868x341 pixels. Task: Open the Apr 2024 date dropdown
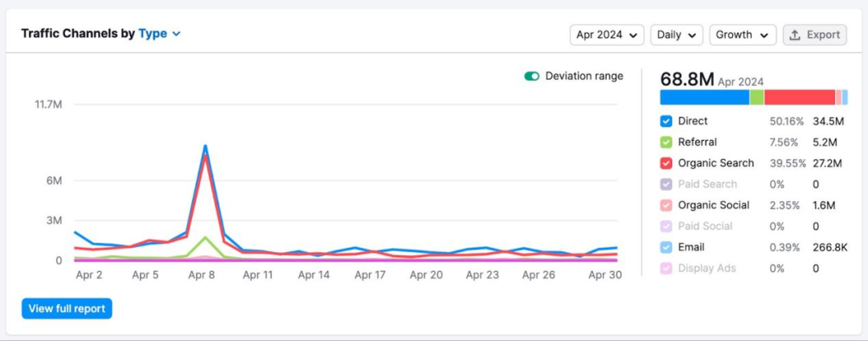[x=607, y=35]
